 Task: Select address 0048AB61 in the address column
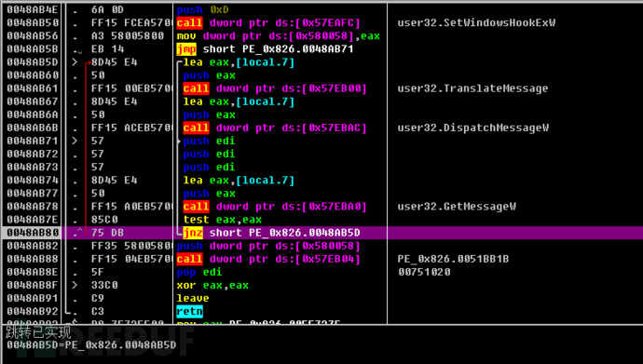(x=33, y=88)
